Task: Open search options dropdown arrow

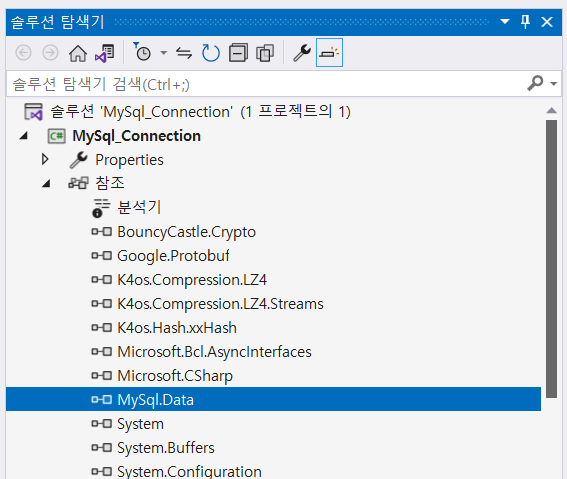Action: [553, 84]
